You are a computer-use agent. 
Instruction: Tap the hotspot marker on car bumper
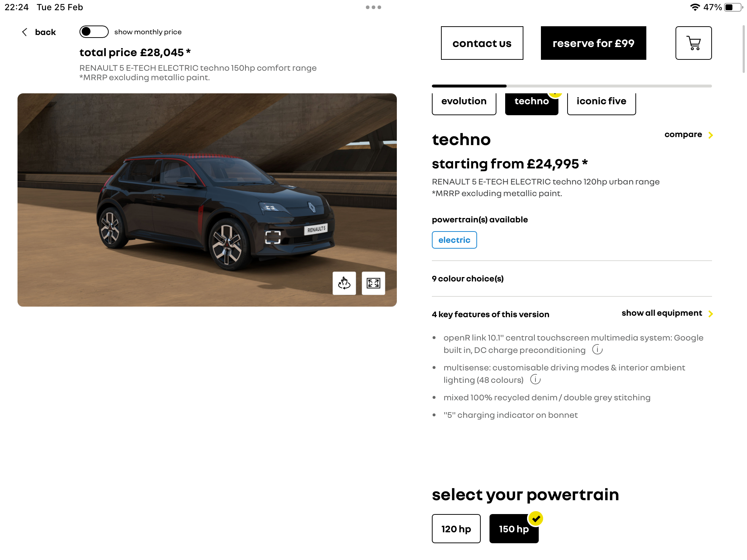click(273, 237)
